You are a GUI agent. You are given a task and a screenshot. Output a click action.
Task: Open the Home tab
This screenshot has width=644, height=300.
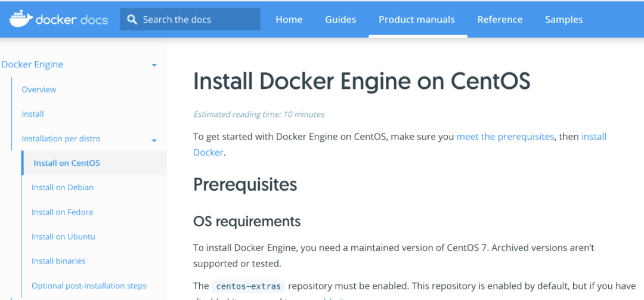[289, 20]
